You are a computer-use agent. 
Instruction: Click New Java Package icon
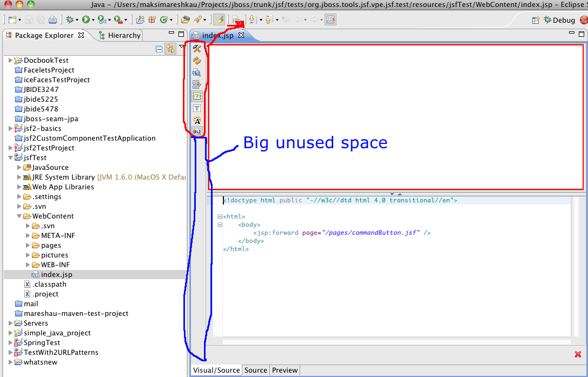[x=152, y=19]
